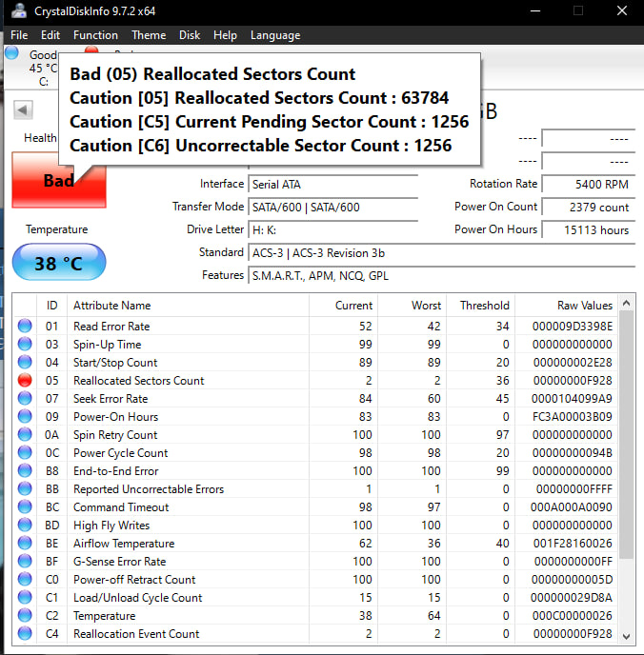Viewport: 644px width, 655px height.
Task: Click status orb for Load/Unload Cycle Count
Action: coord(25,597)
